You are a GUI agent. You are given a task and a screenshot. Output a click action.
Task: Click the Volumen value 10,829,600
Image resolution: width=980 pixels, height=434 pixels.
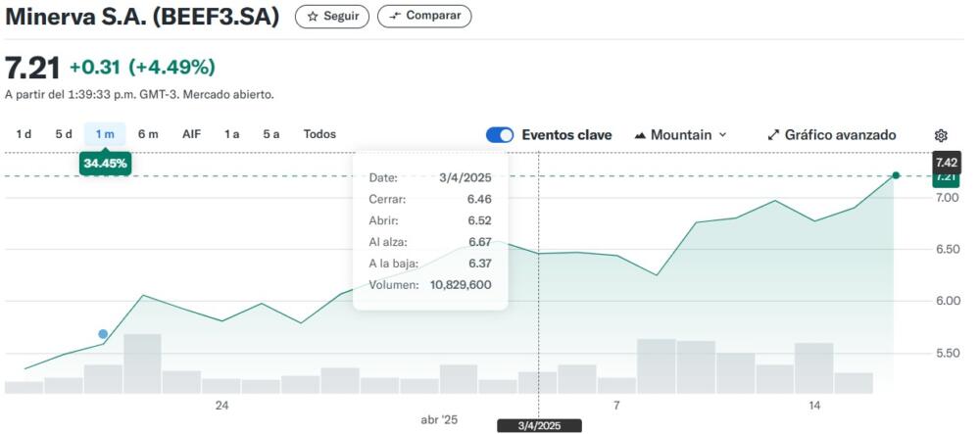tap(461, 285)
